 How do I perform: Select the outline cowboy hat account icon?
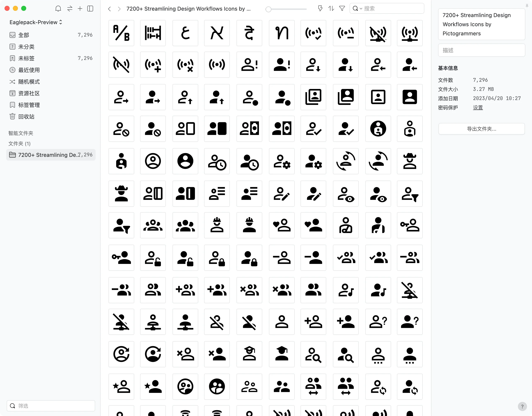410,161
